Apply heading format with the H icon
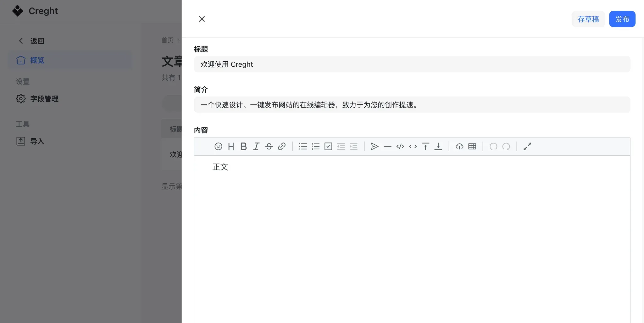The image size is (644, 323). pyautogui.click(x=231, y=146)
